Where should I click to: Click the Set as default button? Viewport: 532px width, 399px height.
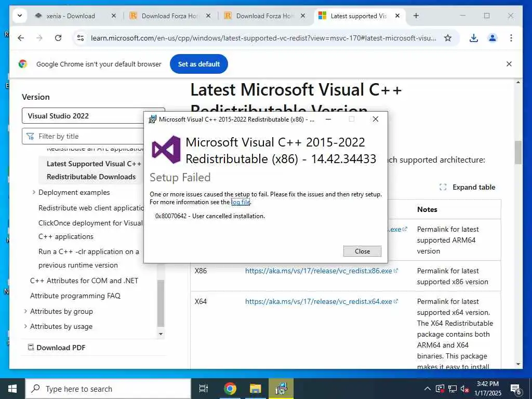coord(199,64)
